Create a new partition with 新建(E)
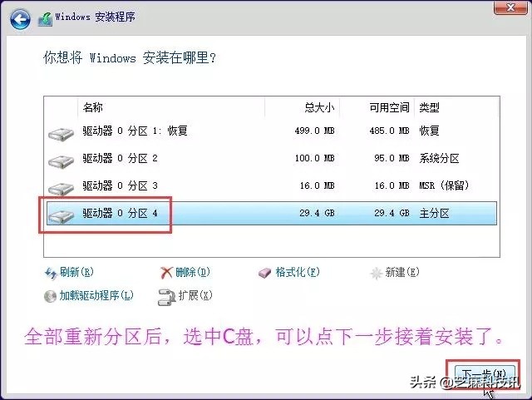This screenshot has width=532, height=400. pyautogui.click(x=395, y=272)
